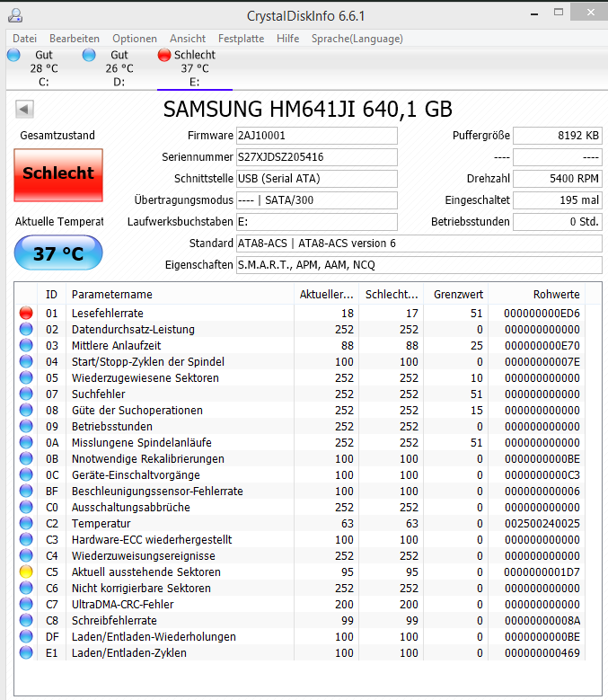Click the previous disk arrow button

tap(24, 109)
